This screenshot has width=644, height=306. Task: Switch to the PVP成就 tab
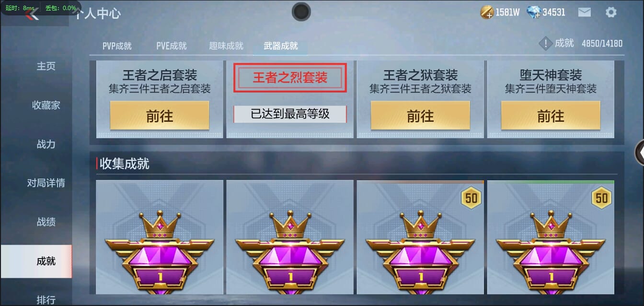117,46
